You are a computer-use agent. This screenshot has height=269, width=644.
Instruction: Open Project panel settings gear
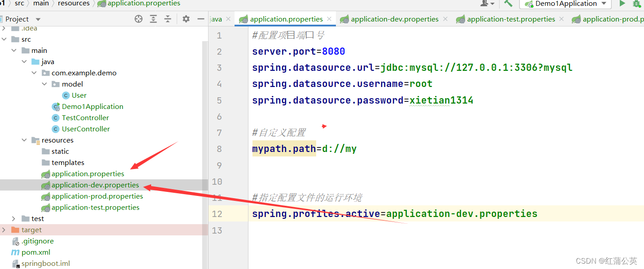coord(186,19)
